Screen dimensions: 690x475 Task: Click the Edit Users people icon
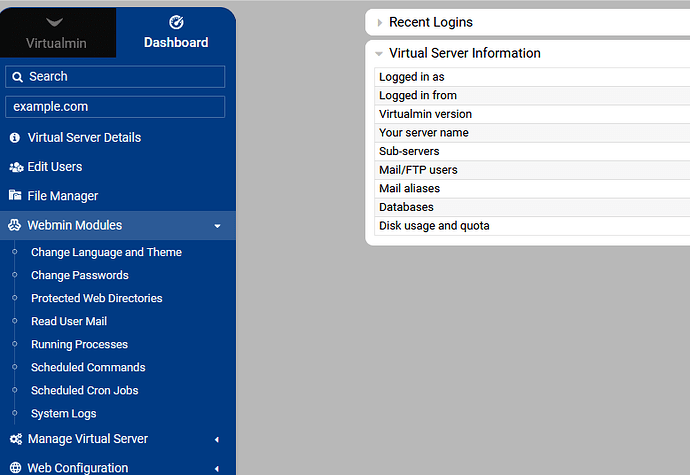point(15,167)
